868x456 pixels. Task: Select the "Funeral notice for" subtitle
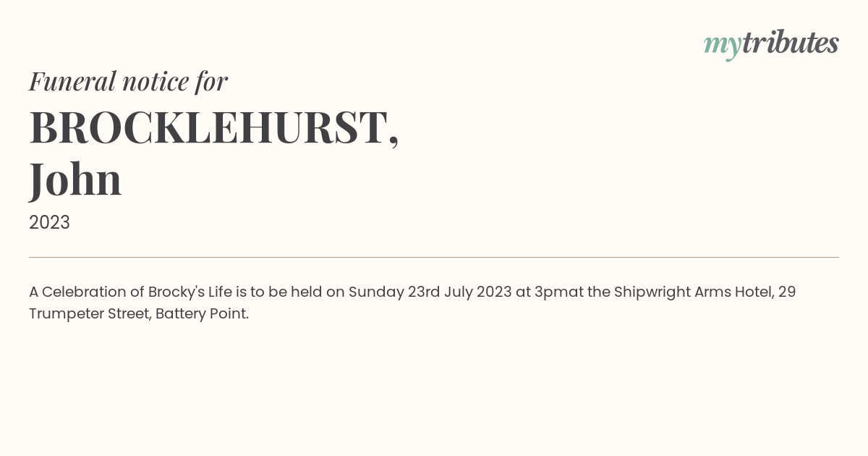[x=128, y=81]
